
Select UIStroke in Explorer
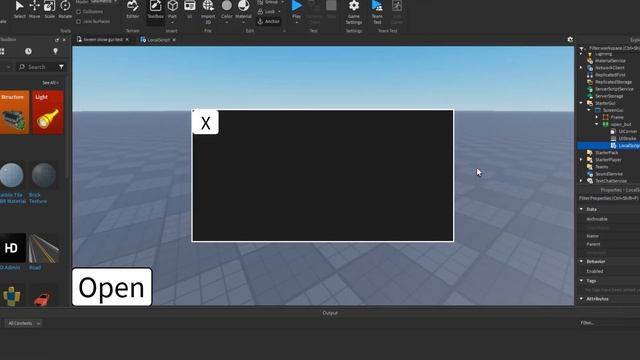click(x=624, y=138)
